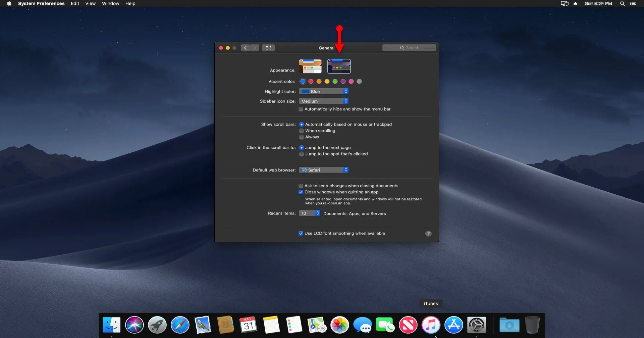
Task: Open Spotlight search in menu bar
Action: (622, 3)
